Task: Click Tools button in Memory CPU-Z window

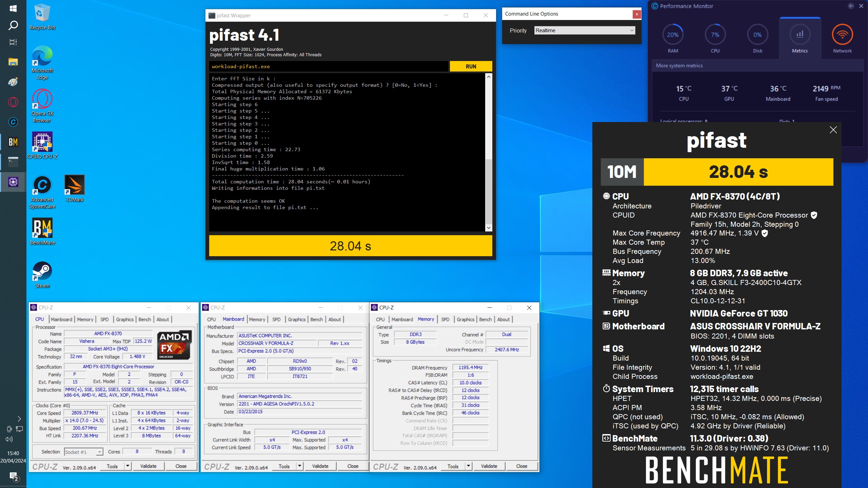Action: [x=453, y=466]
